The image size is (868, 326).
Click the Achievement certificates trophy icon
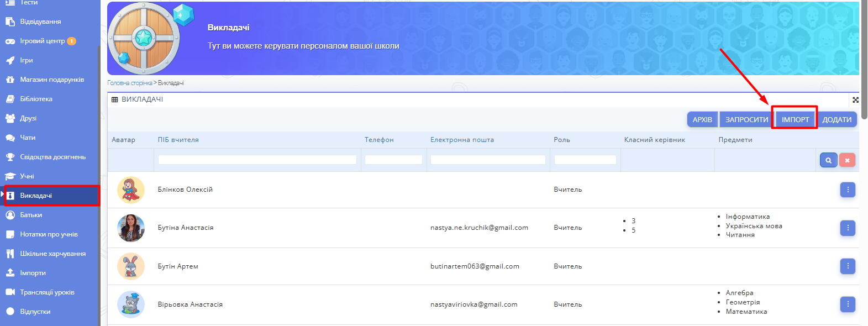tap(10, 157)
